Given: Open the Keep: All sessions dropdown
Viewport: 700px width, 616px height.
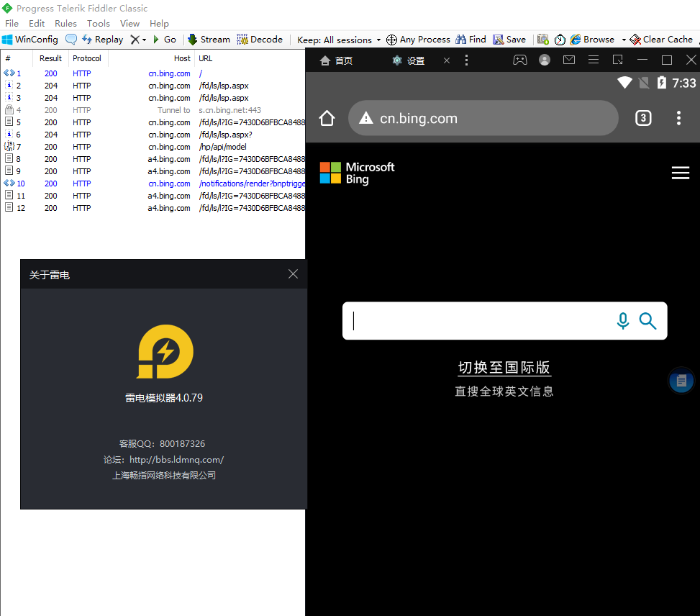Looking at the screenshot, I should coord(338,39).
